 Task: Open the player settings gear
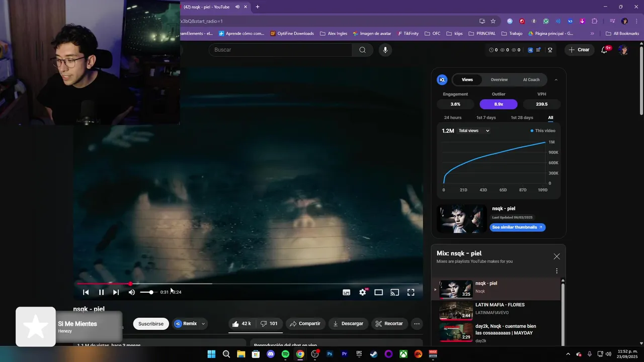pos(363,292)
